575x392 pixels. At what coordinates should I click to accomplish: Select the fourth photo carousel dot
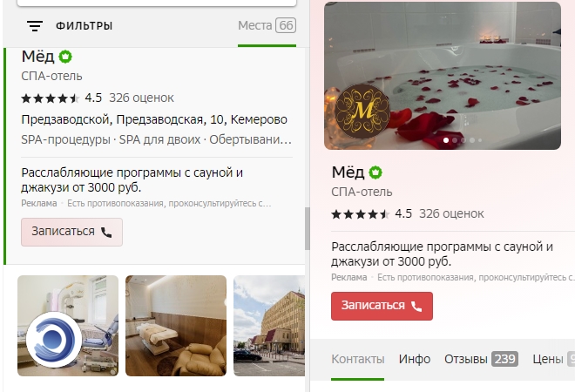coord(472,140)
